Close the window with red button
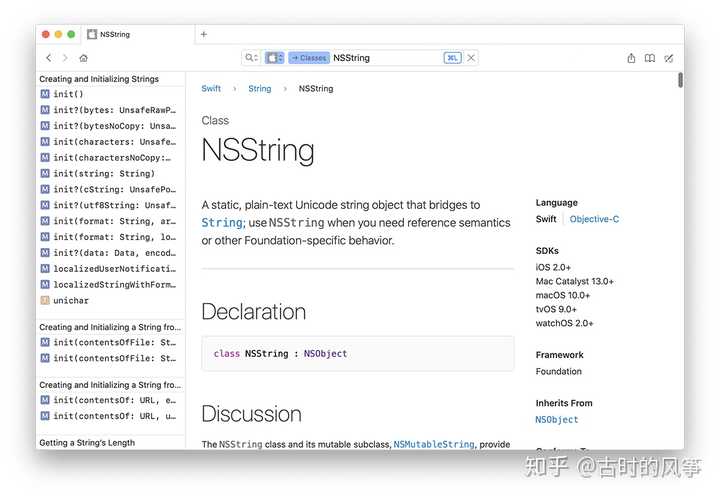Image resolution: width=720 pixels, height=497 pixels. 45,34
